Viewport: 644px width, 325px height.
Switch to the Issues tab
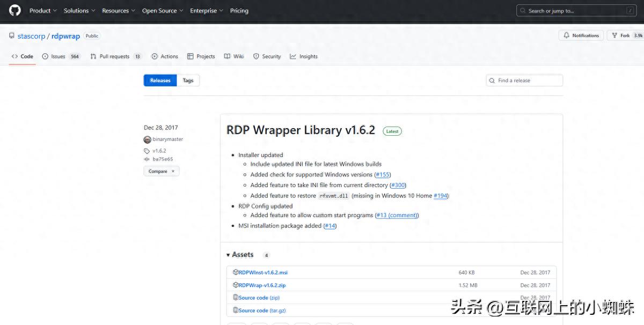pyautogui.click(x=61, y=56)
